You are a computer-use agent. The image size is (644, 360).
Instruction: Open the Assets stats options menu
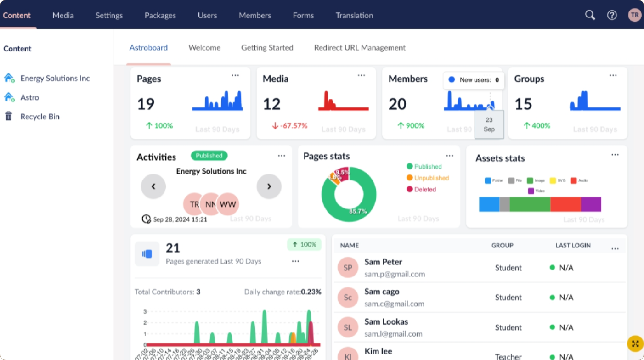(615, 155)
